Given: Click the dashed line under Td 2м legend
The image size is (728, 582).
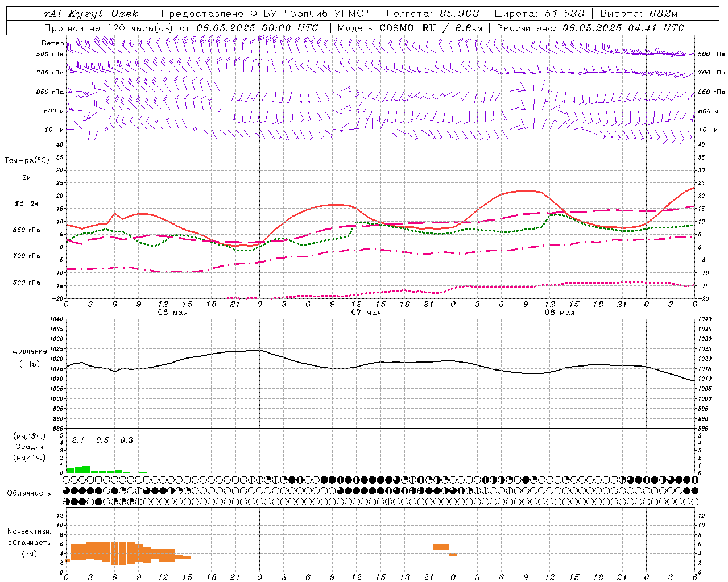Looking at the screenshot, I should click(x=25, y=210).
